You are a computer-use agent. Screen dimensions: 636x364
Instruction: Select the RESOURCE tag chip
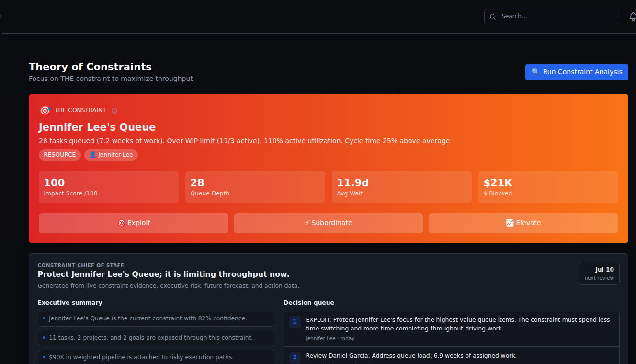click(60, 155)
